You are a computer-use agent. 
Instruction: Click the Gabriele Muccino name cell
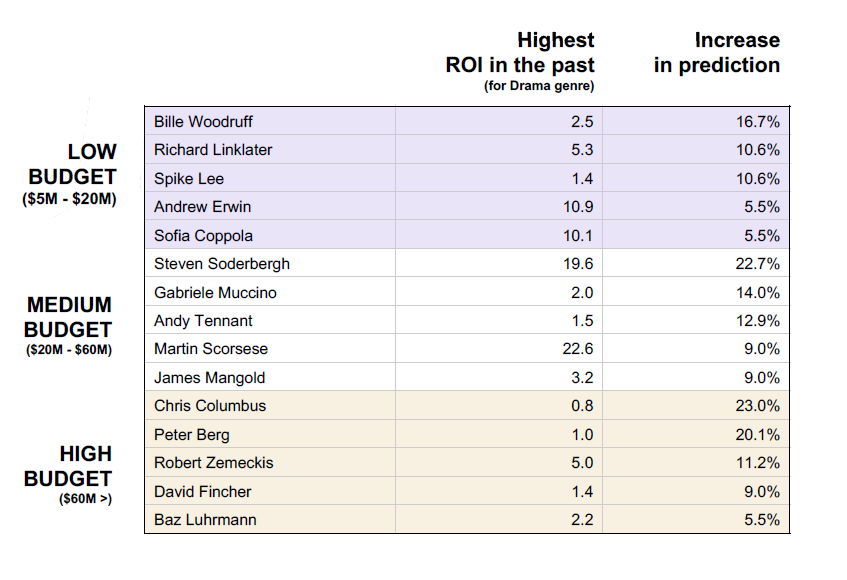coord(215,293)
